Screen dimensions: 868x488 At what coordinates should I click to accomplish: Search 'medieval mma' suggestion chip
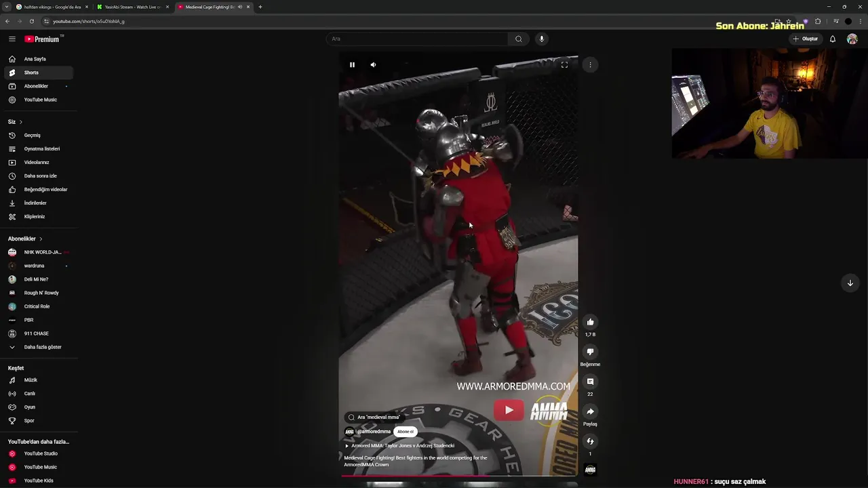coord(374,418)
